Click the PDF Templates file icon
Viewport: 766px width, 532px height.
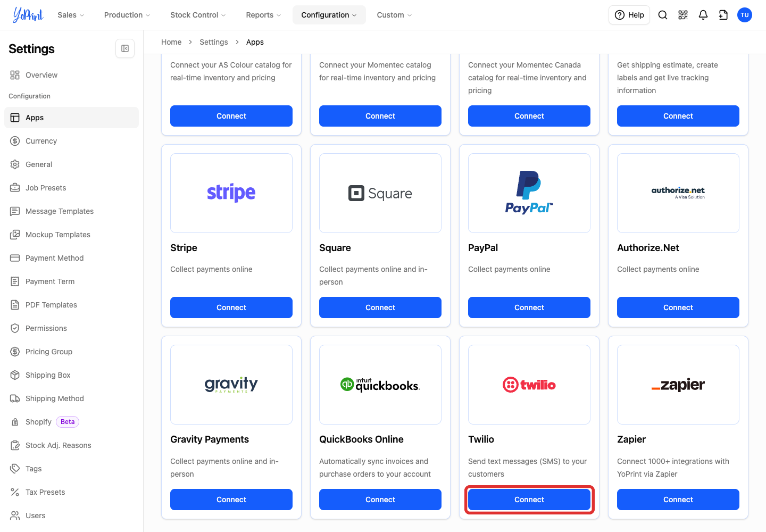(15, 305)
